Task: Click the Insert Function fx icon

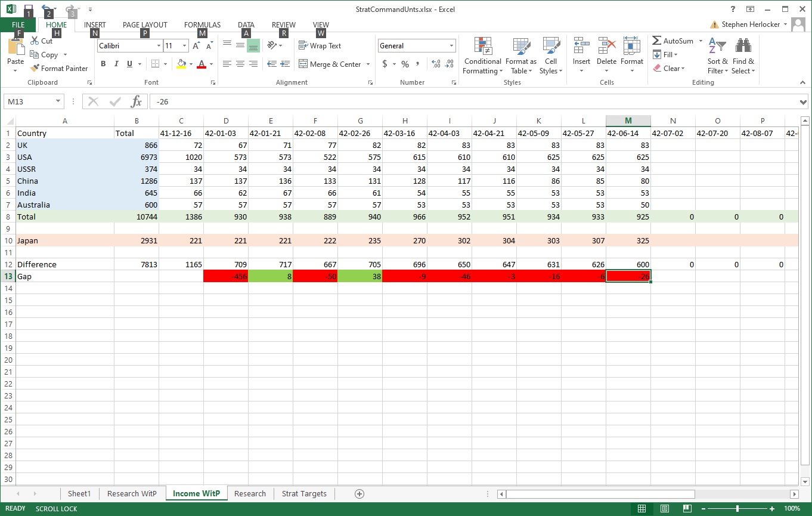Action: click(137, 101)
